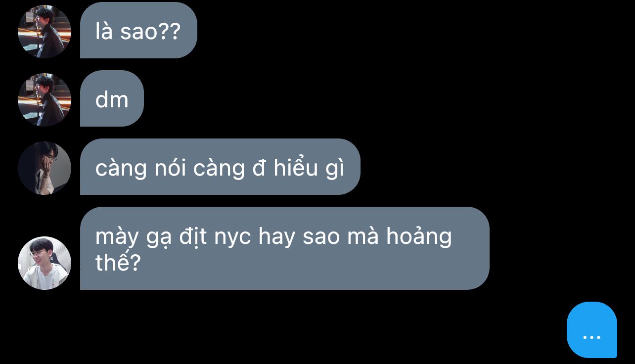Click the word 'hoảng' in the last message
Screen dimensions: 635x364
click(x=419, y=237)
